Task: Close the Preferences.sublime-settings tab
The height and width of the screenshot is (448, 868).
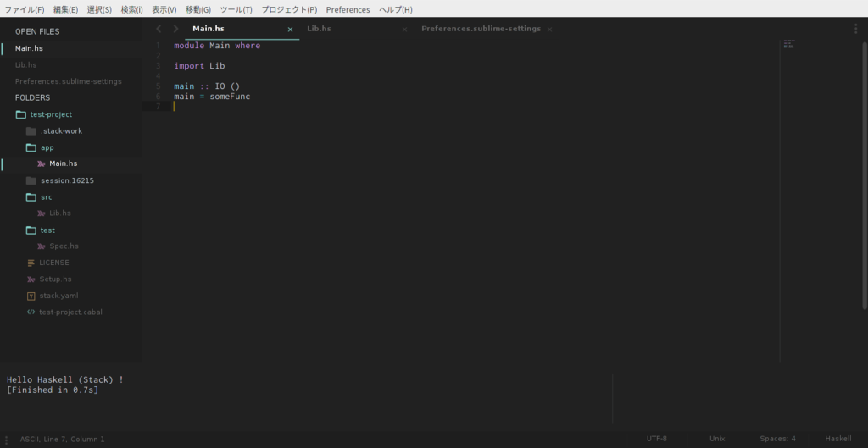Action: point(549,30)
